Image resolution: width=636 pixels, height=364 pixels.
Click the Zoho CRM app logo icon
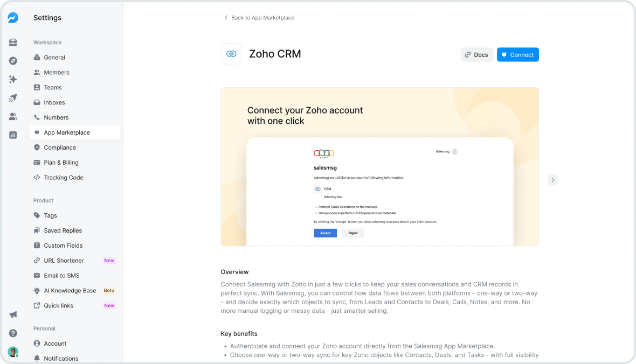coord(231,54)
